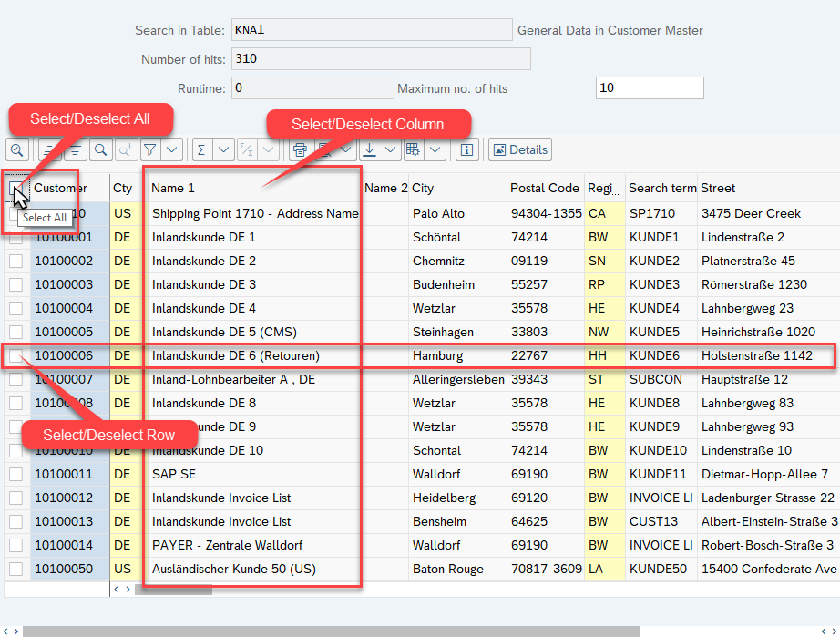Select the Name 1 column header

coord(173,188)
